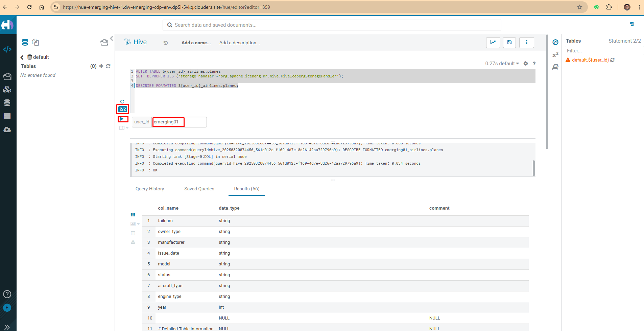Edit the user_id variable field
644x331 pixels.
pos(179,122)
